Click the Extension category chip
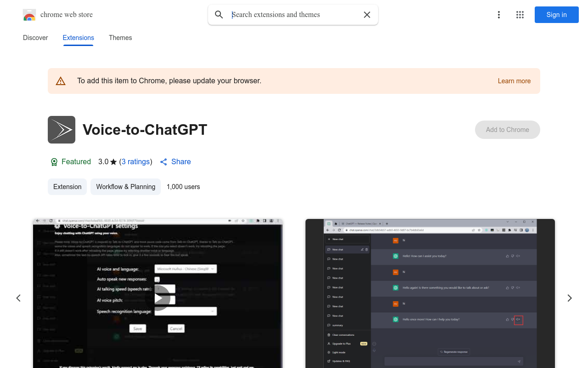The image size is (588, 368). click(68, 187)
